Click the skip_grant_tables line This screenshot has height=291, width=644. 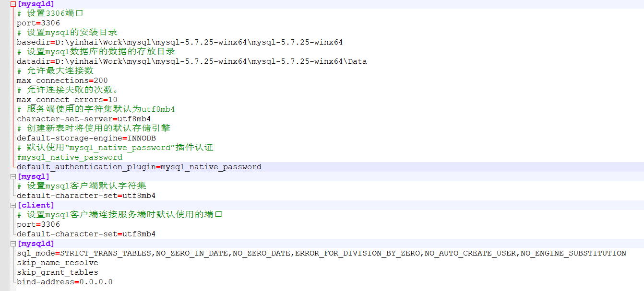click(58, 272)
